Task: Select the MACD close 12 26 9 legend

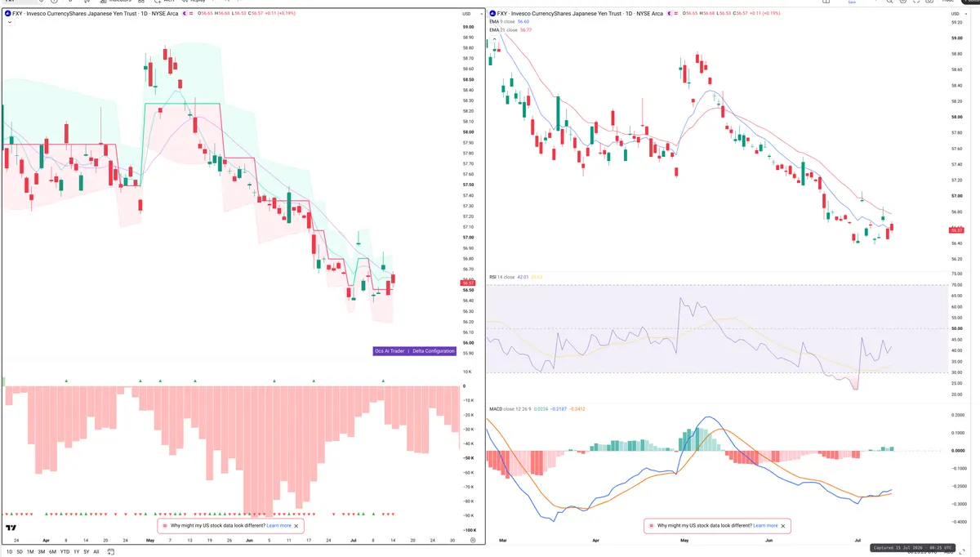Action: click(x=510, y=408)
